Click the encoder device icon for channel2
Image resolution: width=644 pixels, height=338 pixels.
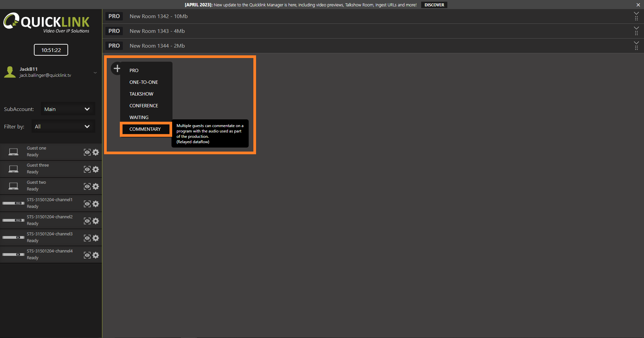click(13, 220)
